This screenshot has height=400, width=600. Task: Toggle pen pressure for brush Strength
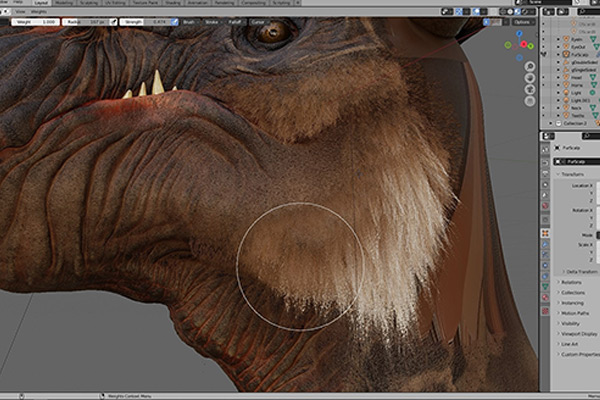(x=175, y=22)
